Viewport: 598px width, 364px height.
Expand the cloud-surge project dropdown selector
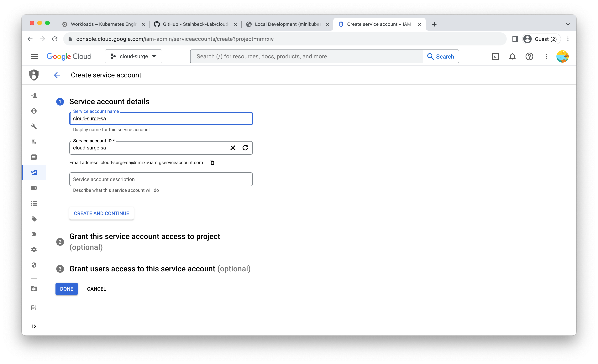(x=134, y=56)
